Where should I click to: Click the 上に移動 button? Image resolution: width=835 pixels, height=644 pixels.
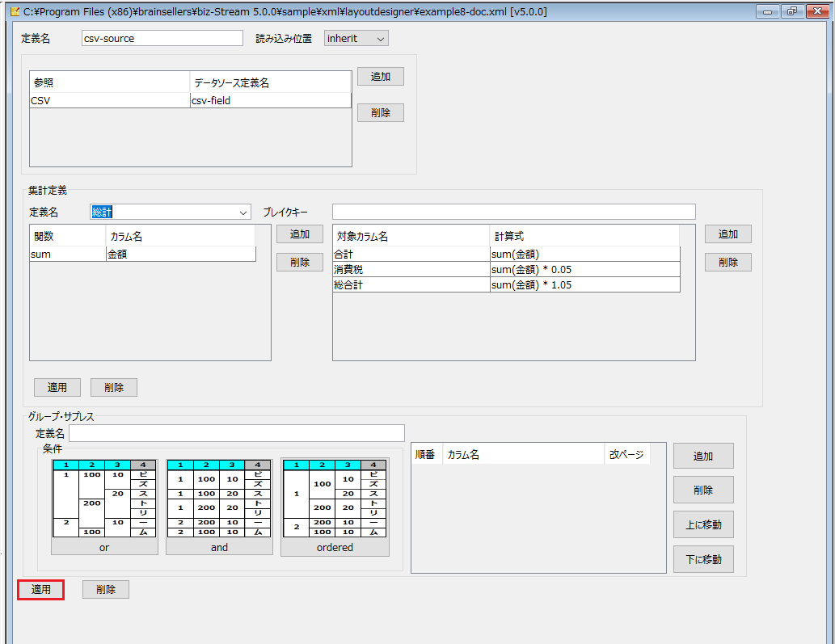click(x=703, y=524)
